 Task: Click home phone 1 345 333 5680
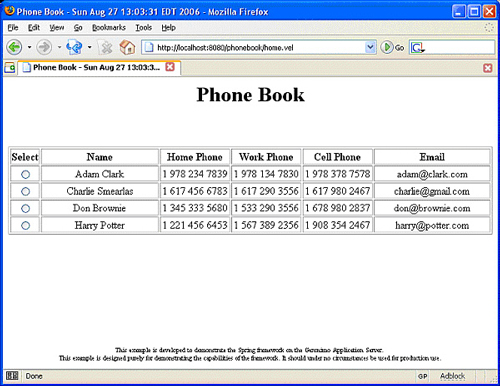tap(195, 208)
